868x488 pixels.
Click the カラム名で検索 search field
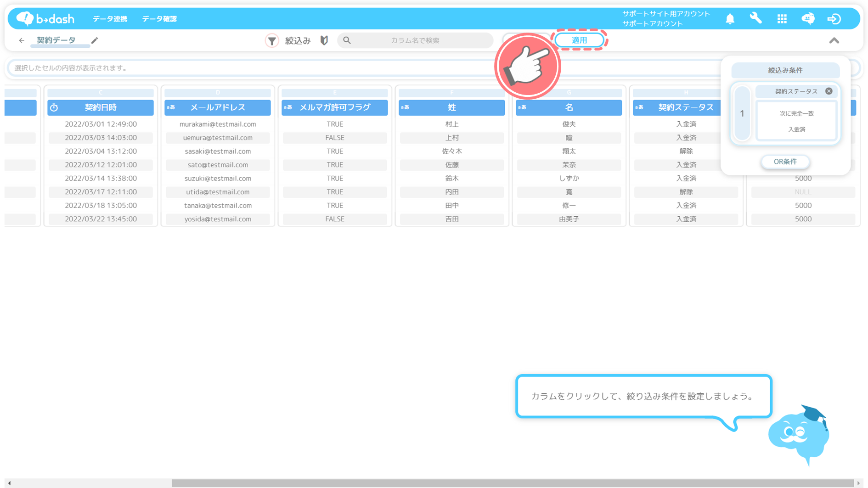click(415, 40)
